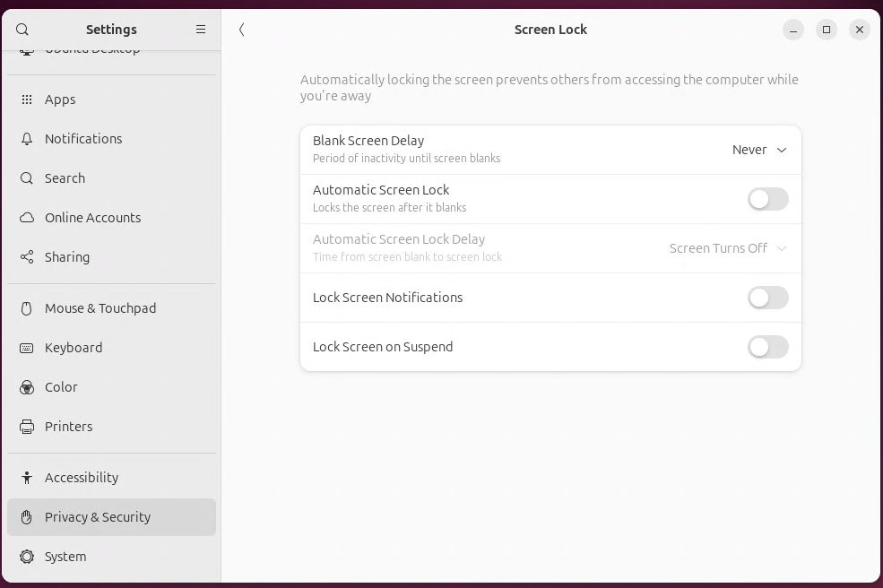The height and width of the screenshot is (588, 883).
Task: Click the Apps grid icon
Action: (27, 99)
